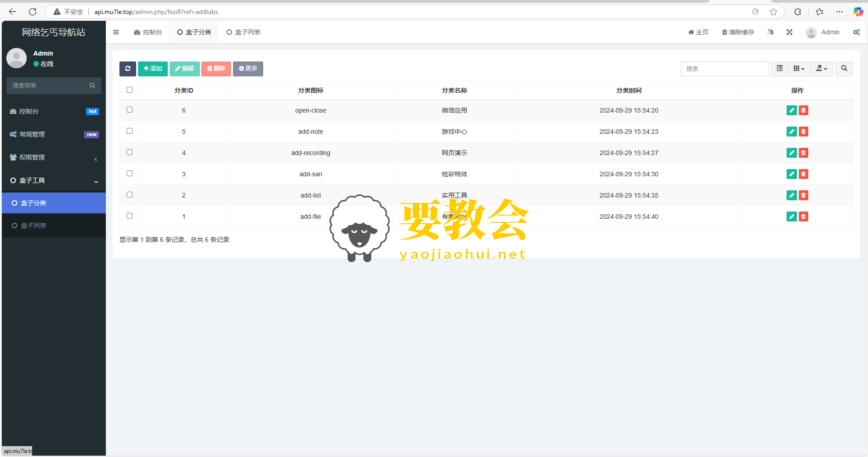The image size is (868, 457).
Task: Open advanced search with magnifier button
Action: (x=844, y=69)
